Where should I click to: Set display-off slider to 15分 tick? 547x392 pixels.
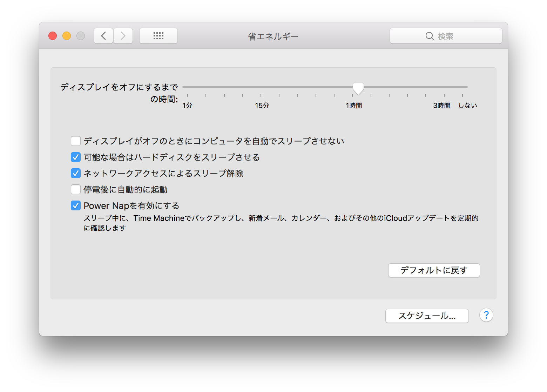261,87
